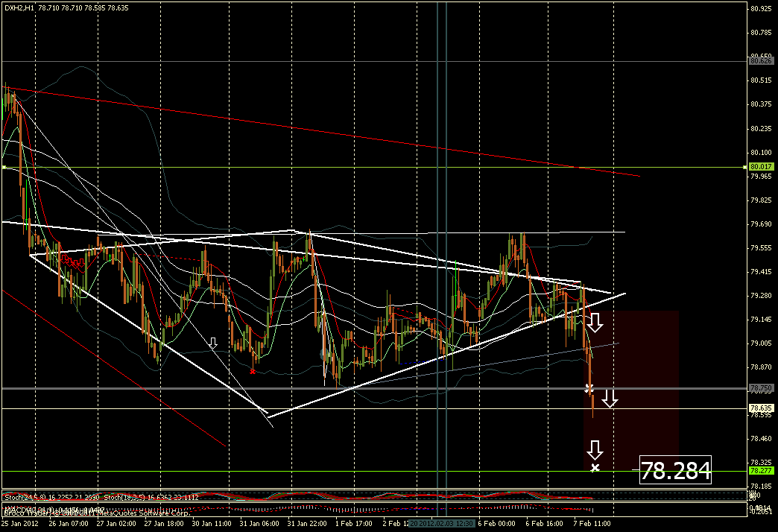The image size is (778, 532).
Task: Click the red asterisk marker on the chart
Action: pyautogui.click(x=253, y=371)
